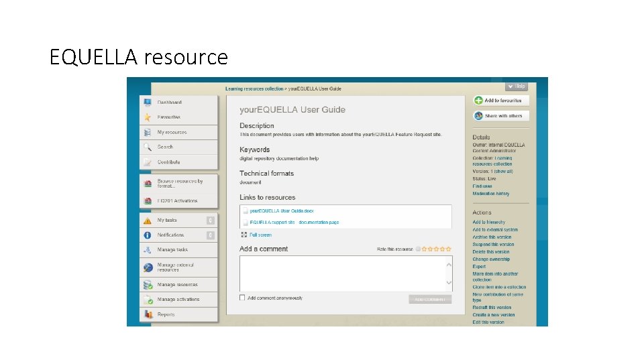Click the Notifications info icon
The width and height of the screenshot is (644, 362).
(148, 235)
